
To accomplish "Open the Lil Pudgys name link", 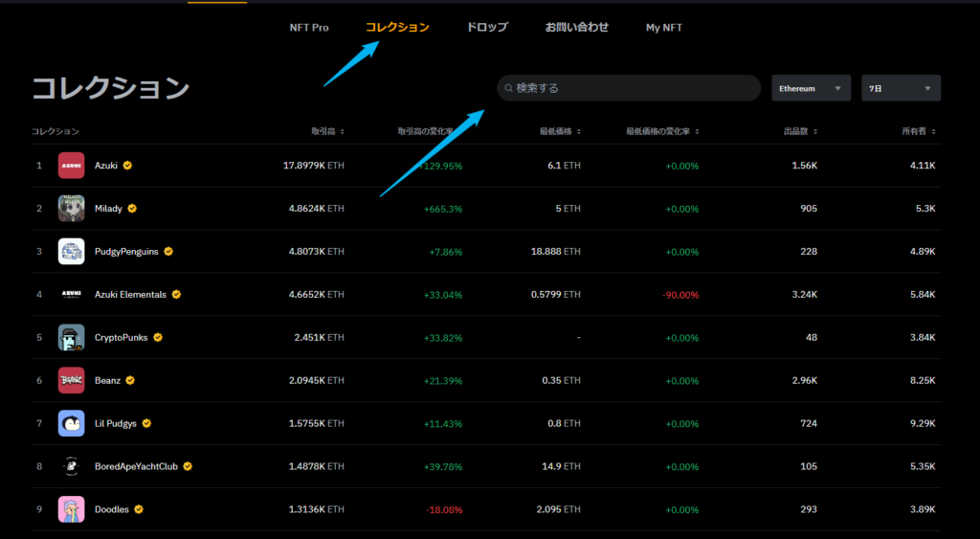I will click(x=116, y=423).
